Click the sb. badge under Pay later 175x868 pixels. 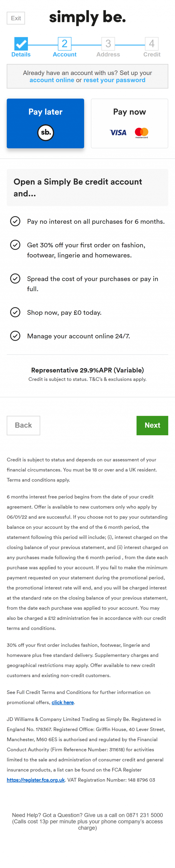pos(46,132)
